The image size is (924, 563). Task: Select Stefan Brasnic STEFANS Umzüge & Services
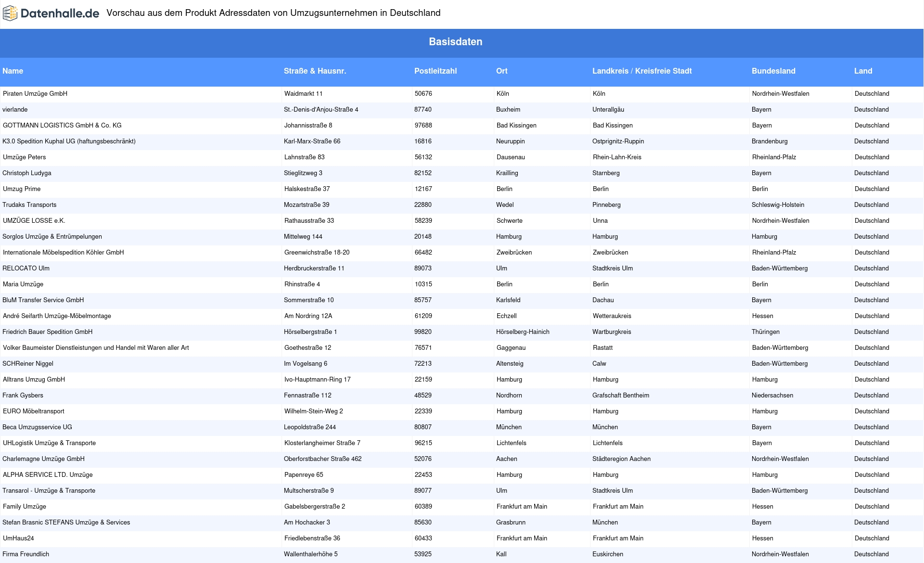[x=66, y=523]
